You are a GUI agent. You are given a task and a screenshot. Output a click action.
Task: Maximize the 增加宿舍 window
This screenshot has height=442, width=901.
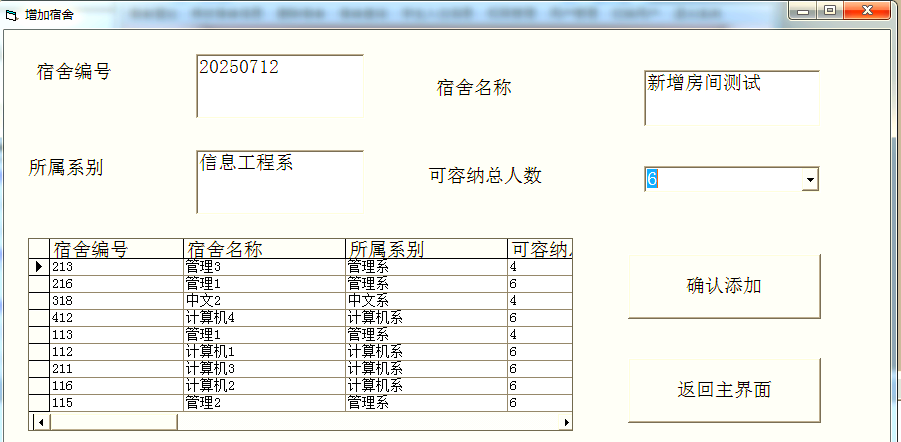tap(829, 10)
